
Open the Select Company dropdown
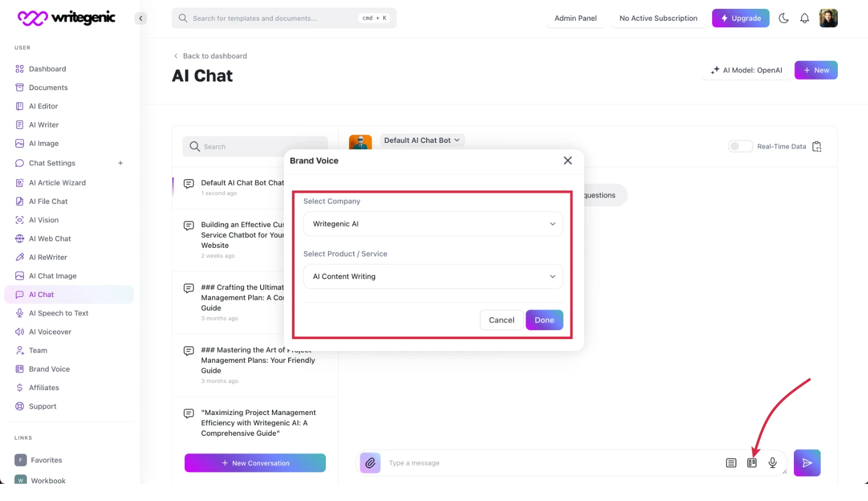433,224
